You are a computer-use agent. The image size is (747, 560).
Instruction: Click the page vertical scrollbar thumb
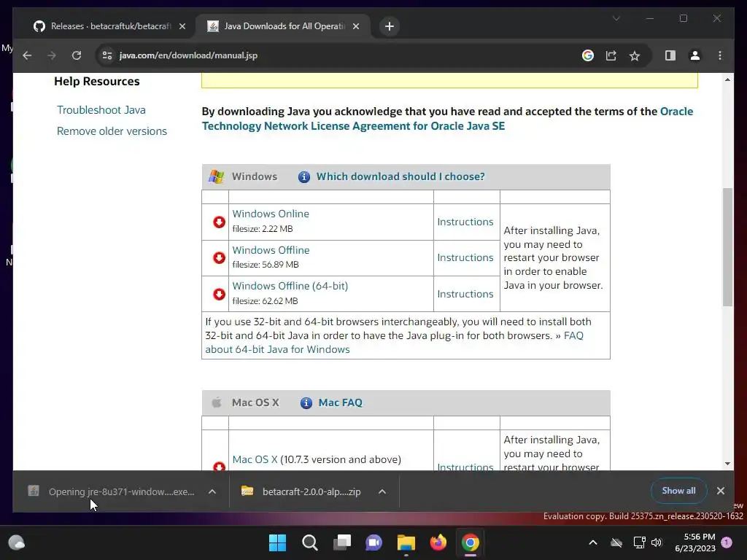tap(727, 246)
